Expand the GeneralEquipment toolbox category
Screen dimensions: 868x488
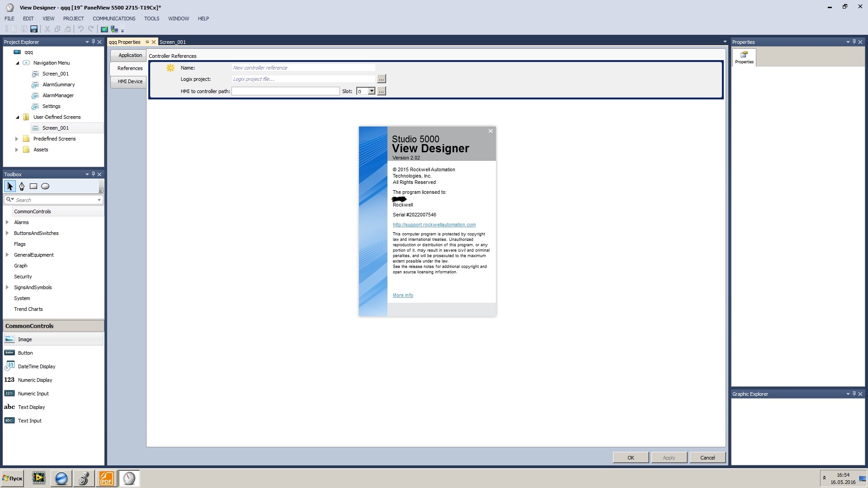pyautogui.click(x=7, y=255)
